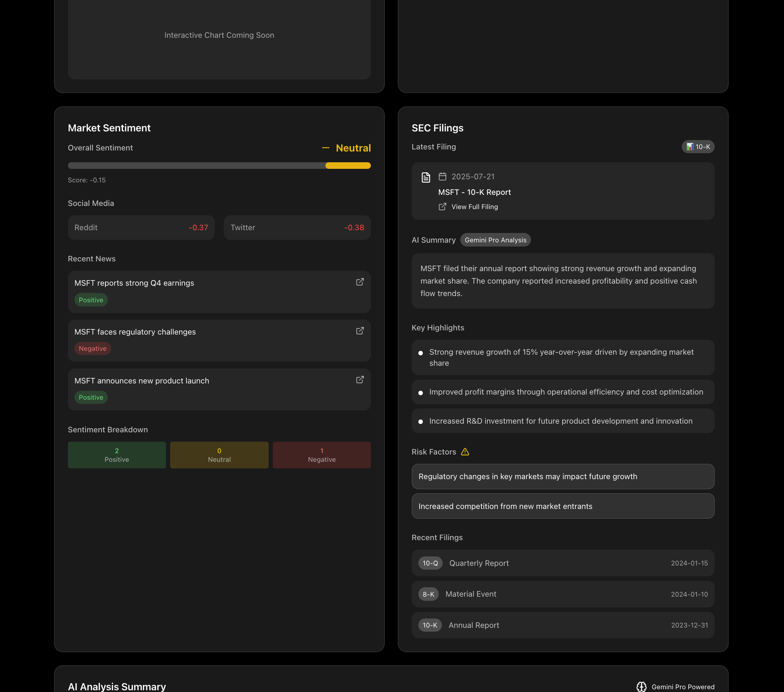784x692 pixels.
Task: Click Negative tag under regulatory challenges news
Action: click(x=93, y=349)
